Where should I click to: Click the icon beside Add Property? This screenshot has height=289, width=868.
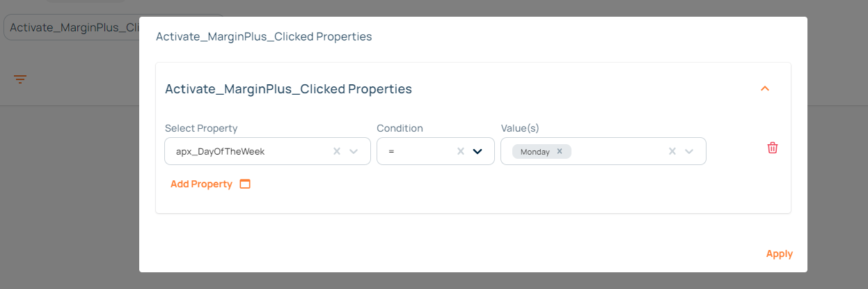point(244,184)
